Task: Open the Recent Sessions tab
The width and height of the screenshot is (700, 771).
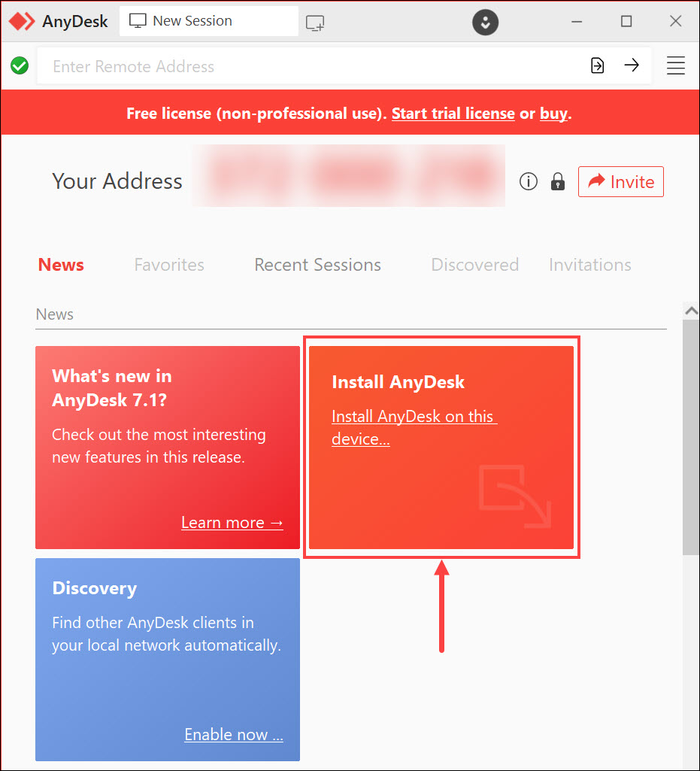Action: pos(317,265)
